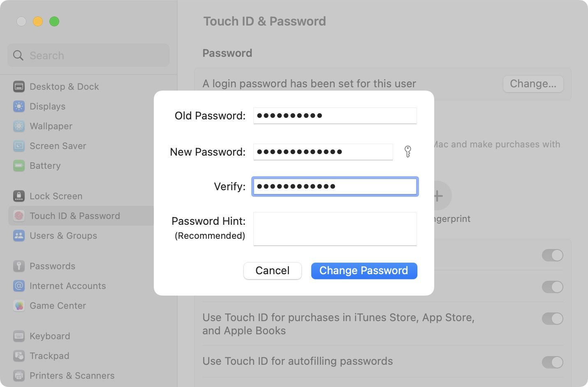
Task: Cancel the password change dialog
Action: 272,270
